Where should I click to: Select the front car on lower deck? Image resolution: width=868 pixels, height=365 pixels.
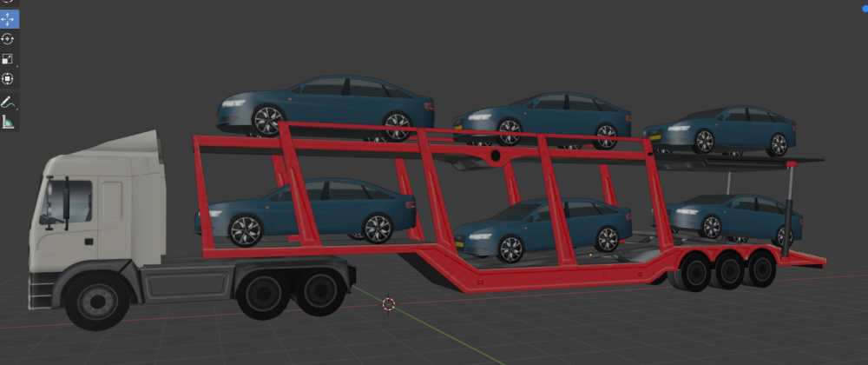312,209
